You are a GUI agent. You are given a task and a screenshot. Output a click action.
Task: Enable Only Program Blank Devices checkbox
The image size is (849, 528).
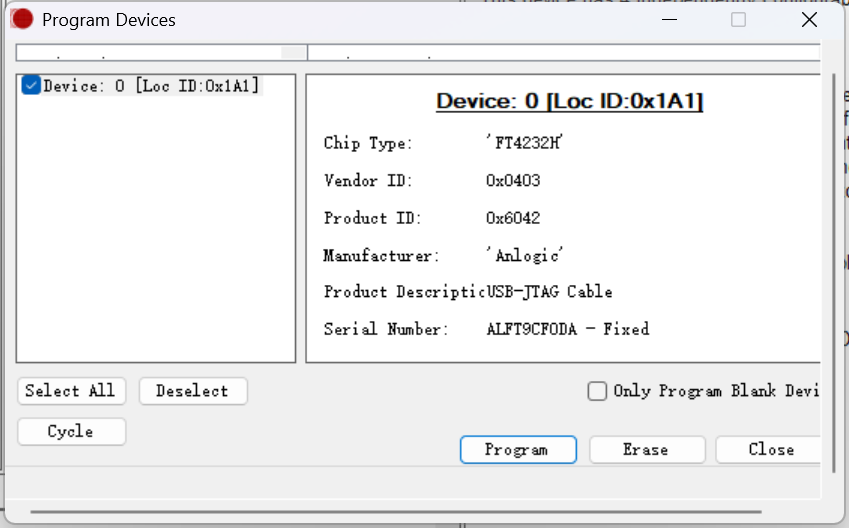(x=597, y=391)
